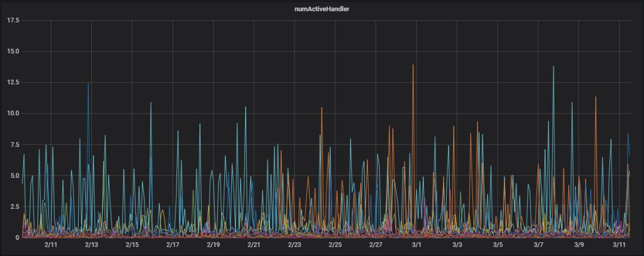Select the 2/19 x-axis date label
Image resolution: width=644 pixels, height=256 pixels.
click(213, 245)
